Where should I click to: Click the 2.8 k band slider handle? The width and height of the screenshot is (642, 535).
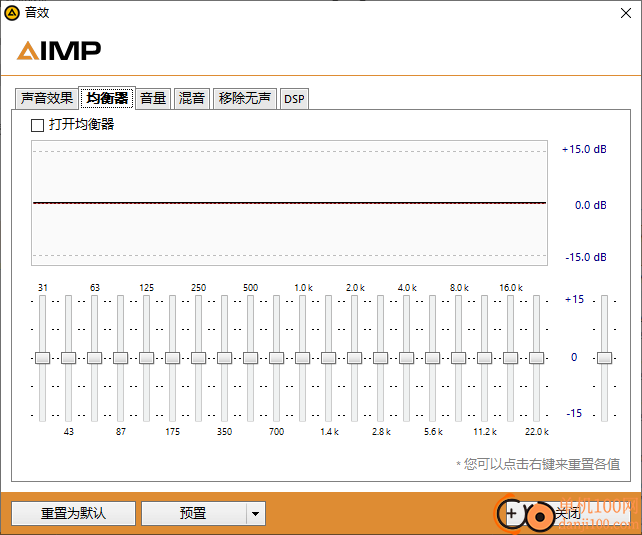pyautogui.click(x=380, y=358)
